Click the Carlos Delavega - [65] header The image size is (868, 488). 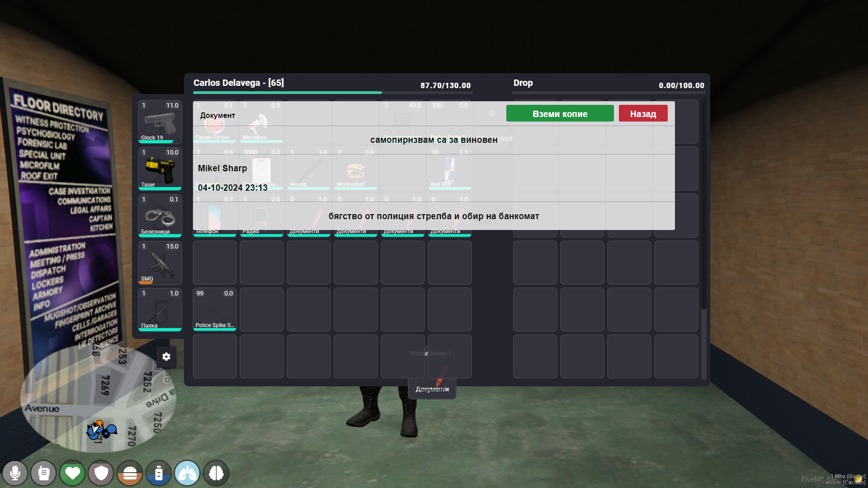[x=239, y=83]
